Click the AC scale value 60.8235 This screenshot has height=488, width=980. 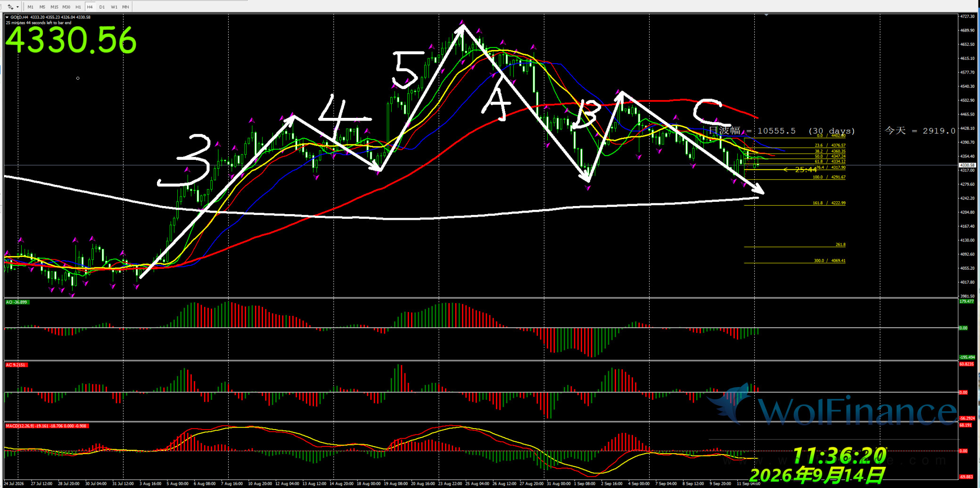point(967,364)
